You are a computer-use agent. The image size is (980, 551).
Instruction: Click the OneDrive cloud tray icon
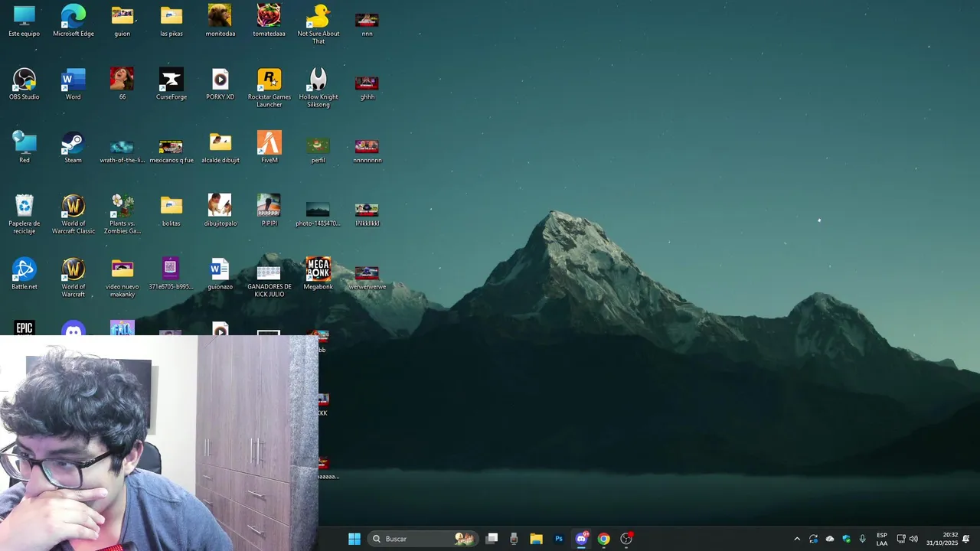830,539
